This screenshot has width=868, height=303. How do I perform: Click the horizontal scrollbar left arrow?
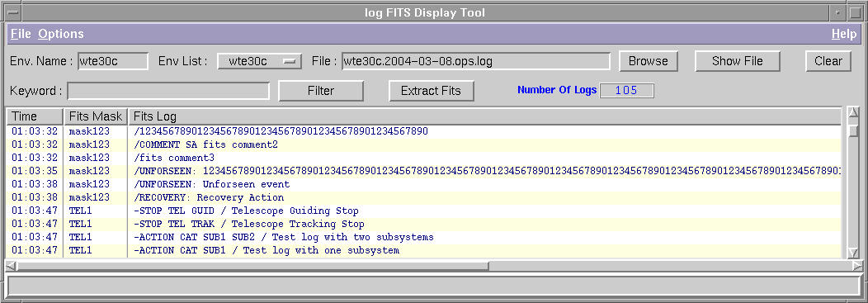coord(11,267)
